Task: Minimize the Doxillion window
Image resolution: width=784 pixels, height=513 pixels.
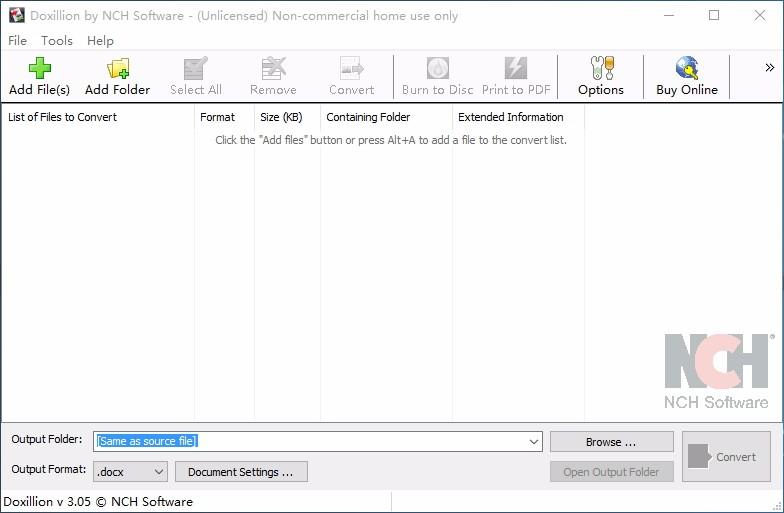Action: pyautogui.click(x=668, y=16)
